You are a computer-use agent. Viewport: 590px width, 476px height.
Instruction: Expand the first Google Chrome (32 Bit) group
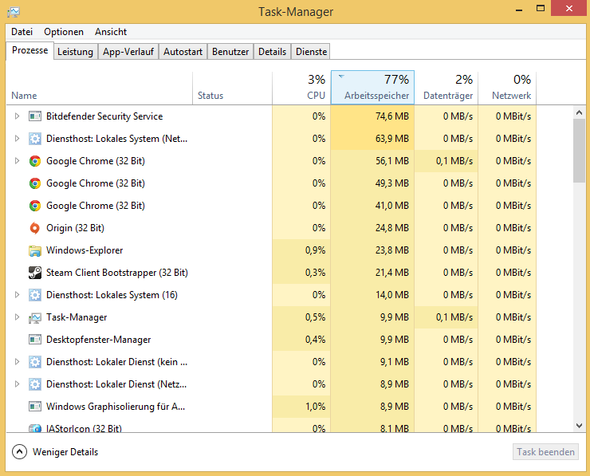point(17,161)
